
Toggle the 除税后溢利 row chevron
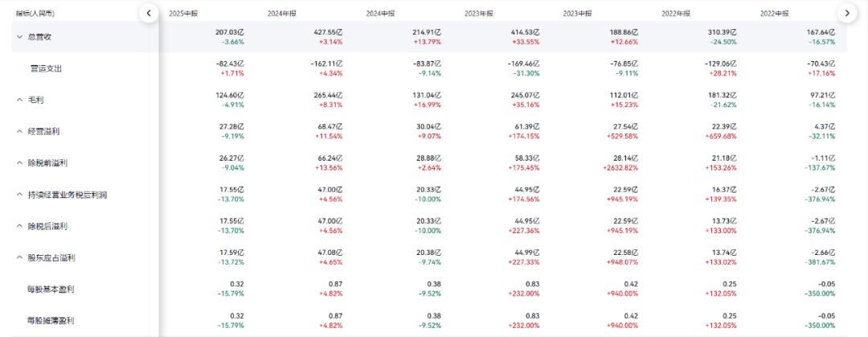(x=20, y=226)
